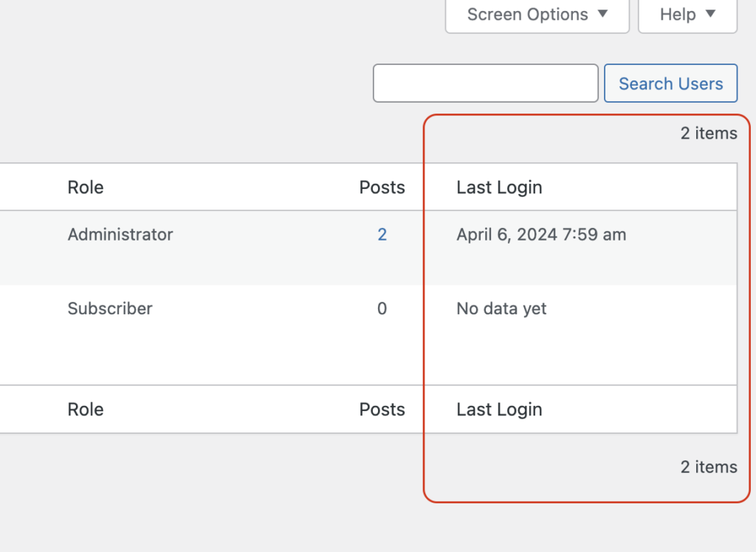Image resolution: width=756 pixels, height=552 pixels.
Task: Click the bottom 2 items counter
Action: [708, 466]
